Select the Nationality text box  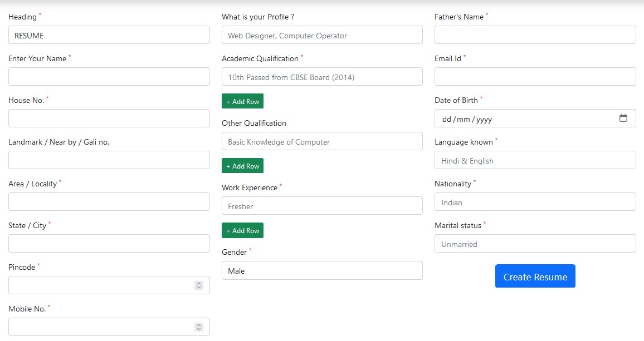click(x=535, y=202)
